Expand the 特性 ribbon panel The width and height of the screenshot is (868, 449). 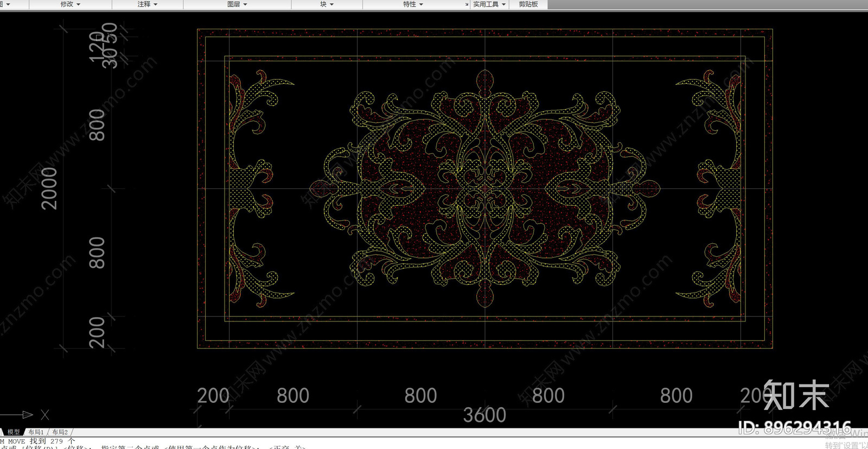pos(413,4)
